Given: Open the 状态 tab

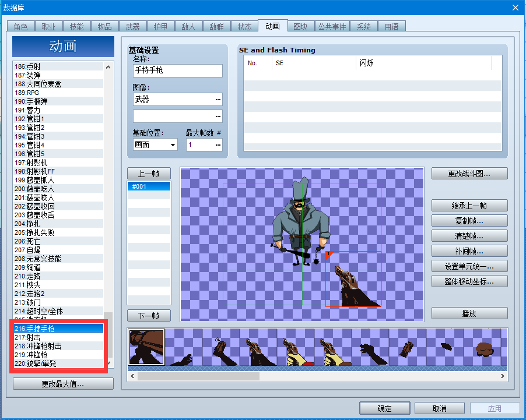Looking at the screenshot, I should click(x=244, y=27).
